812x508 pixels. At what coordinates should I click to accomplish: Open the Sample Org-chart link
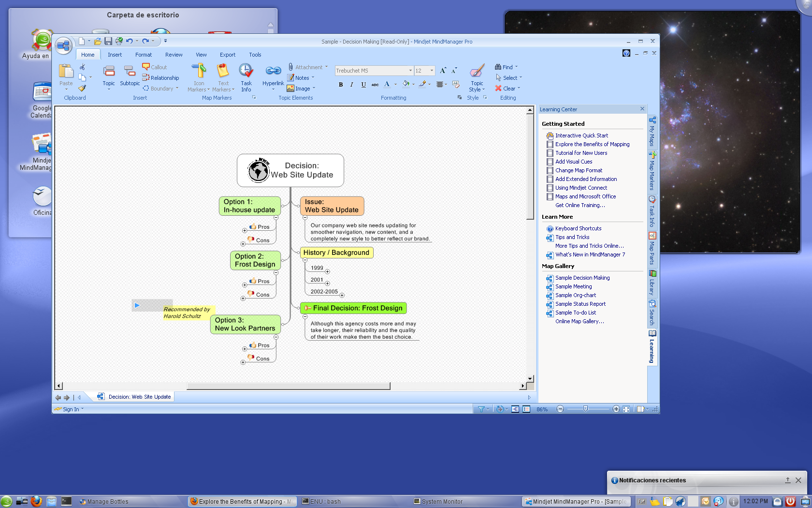pyautogui.click(x=576, y=295)
